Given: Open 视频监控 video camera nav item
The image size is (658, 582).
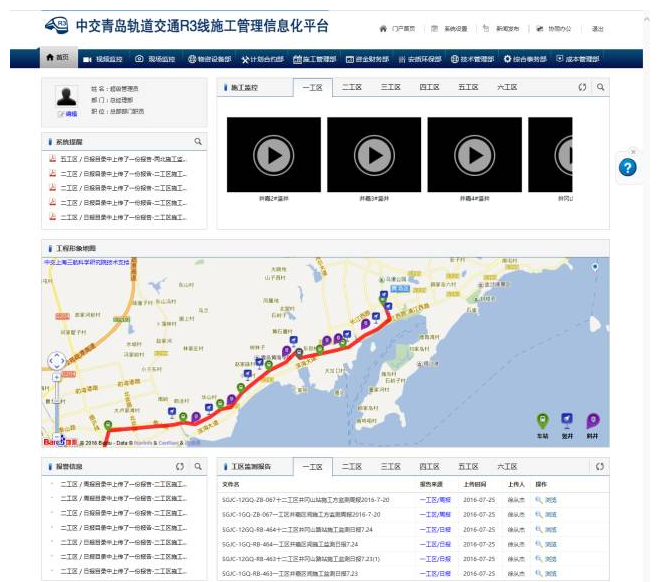Looking at the screenshot, I should [x=103, y=59].
